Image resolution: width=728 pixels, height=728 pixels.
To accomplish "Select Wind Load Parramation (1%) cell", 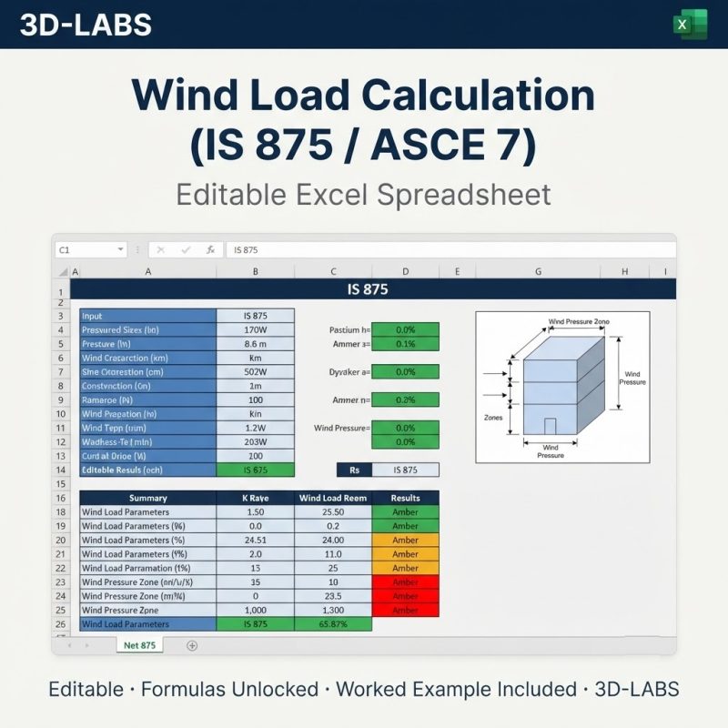I will click(147, 568).
